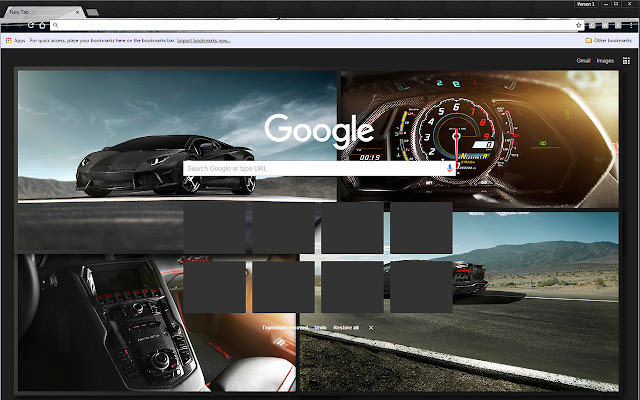The height and width of the screenshot is (400, 640).
Task: Minimize the Chrome window
Action: [606, 4]
